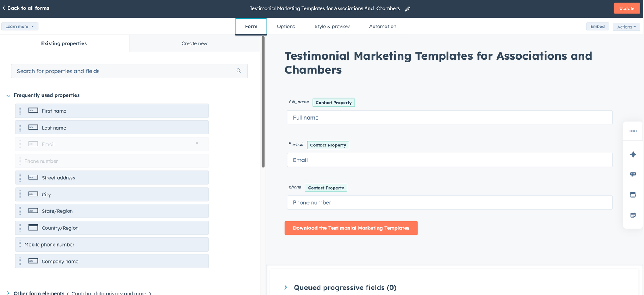Select the Create new tab
644x295 pixels.
pos(194,43)
